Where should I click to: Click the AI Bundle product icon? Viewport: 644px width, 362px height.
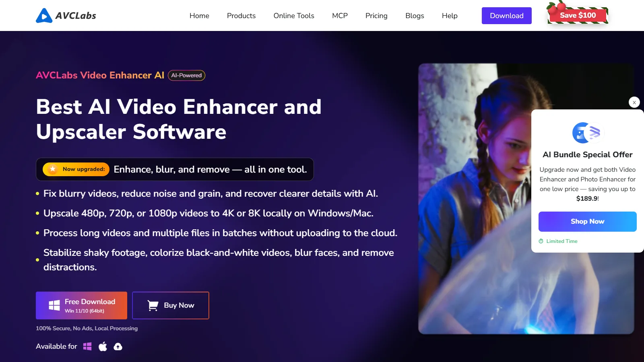[588, 133]
